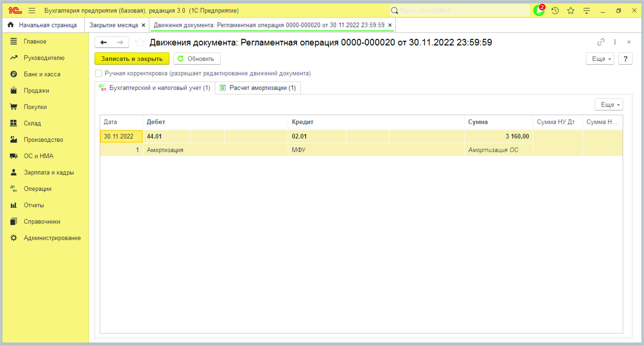This screenshot has height=346, width=644.
Task: Click the 1C logo icon
Action: (15, 11)
